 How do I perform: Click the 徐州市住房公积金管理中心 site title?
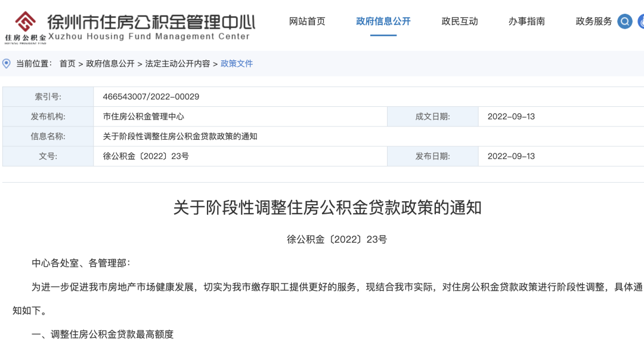[151, 22]
